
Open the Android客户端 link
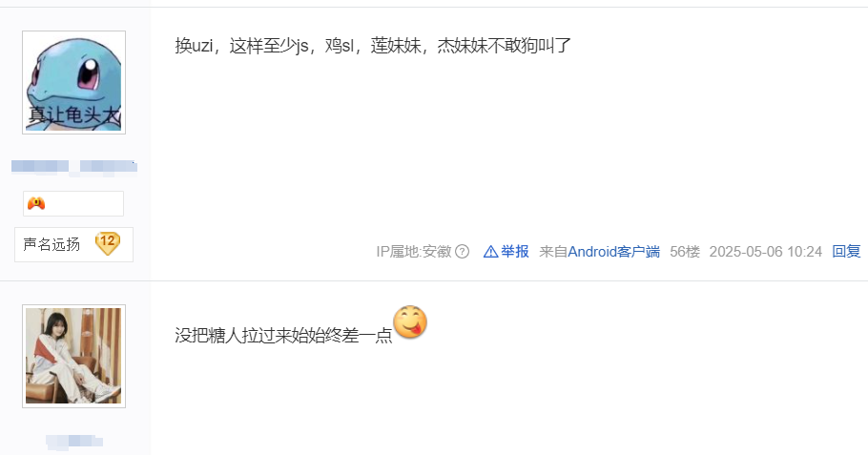[x=614, y=252]
